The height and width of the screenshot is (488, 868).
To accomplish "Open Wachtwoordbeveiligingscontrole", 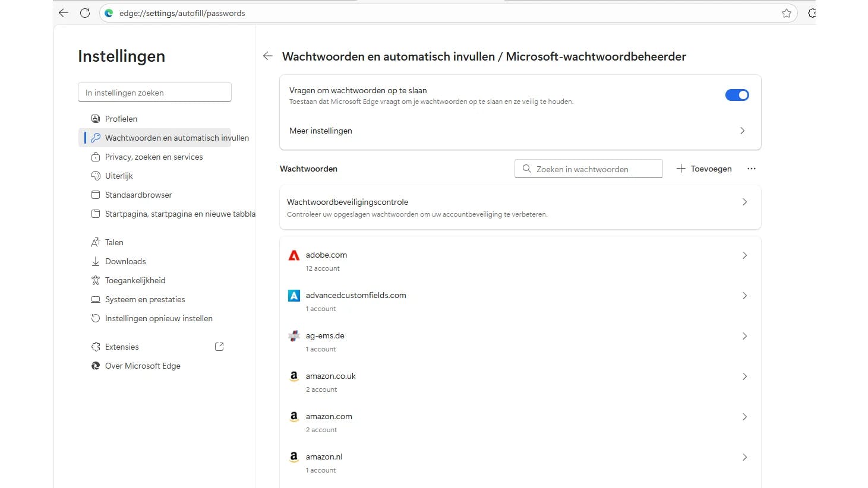I will pos(520,207).
